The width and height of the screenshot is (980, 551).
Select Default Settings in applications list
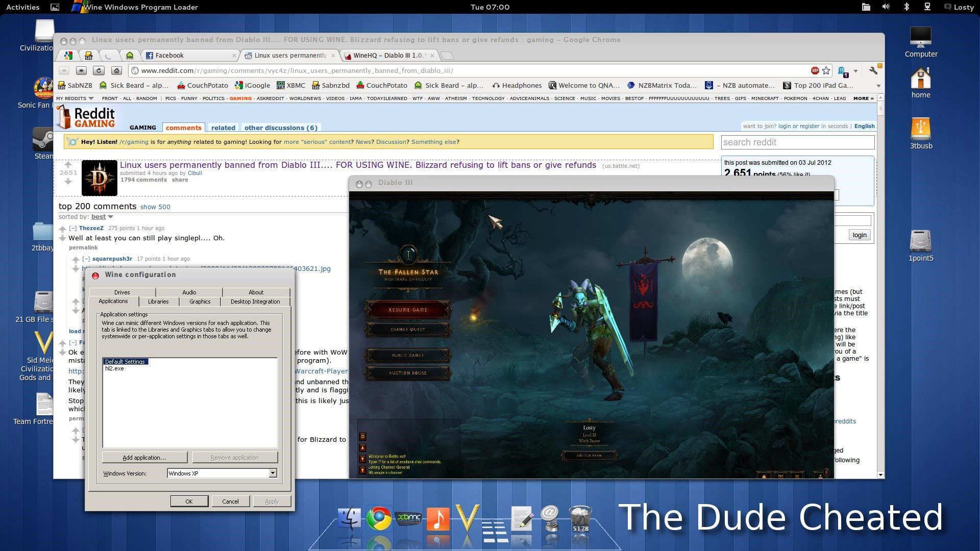pos(126,361)
